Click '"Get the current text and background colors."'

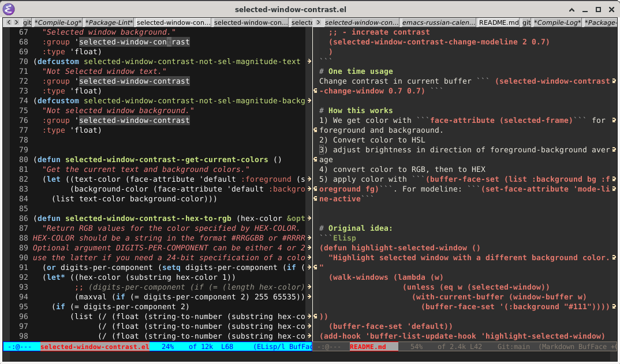tap(146, 169)
